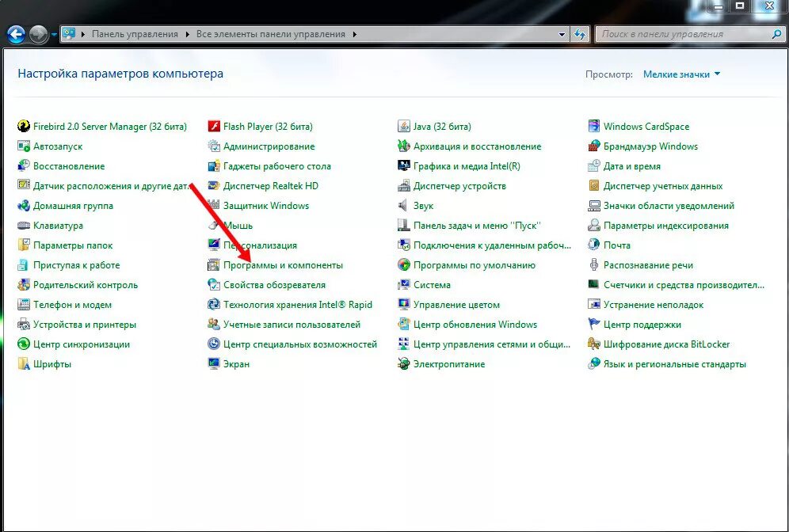The width and height of the screenshot is (789, 532).
Task: Expand arrow after Панель управления breadcrumb
Action: coord(187,34)
